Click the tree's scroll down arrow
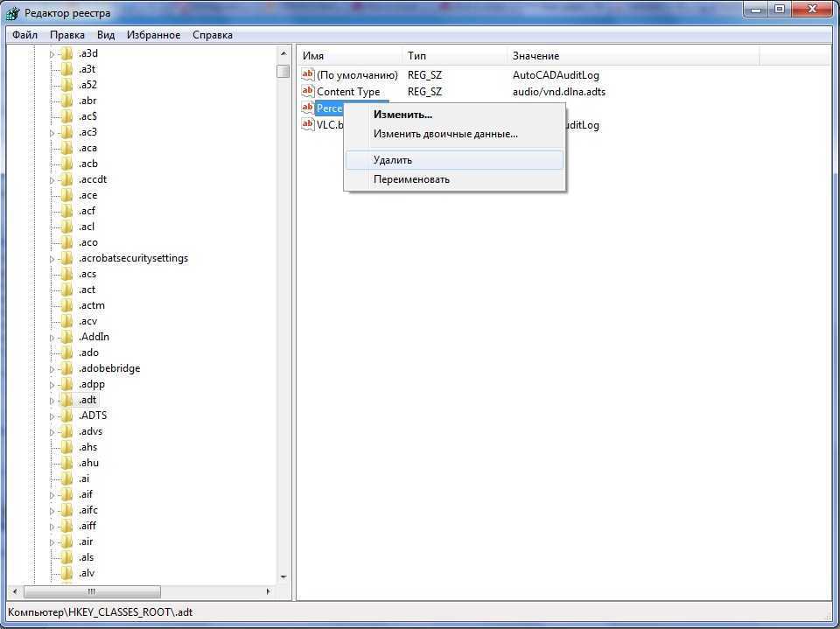 pyautogui.click(x=283, y=577)
